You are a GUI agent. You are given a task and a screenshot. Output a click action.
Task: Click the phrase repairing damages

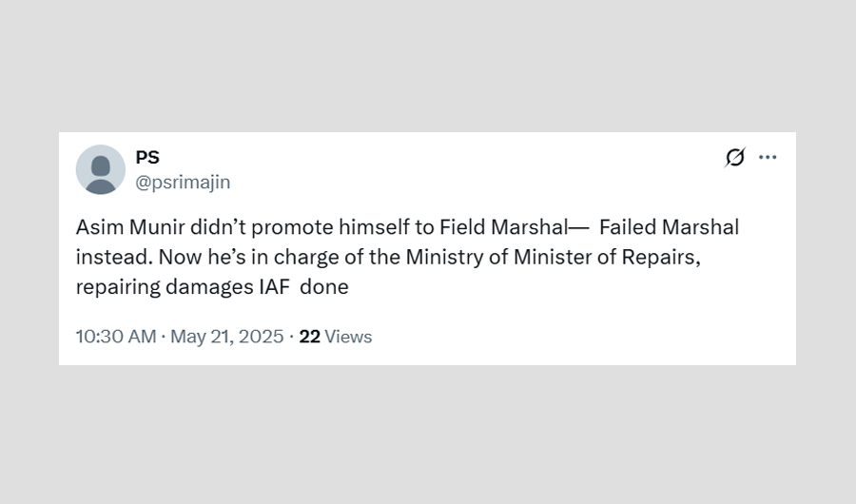coord(164,285)
